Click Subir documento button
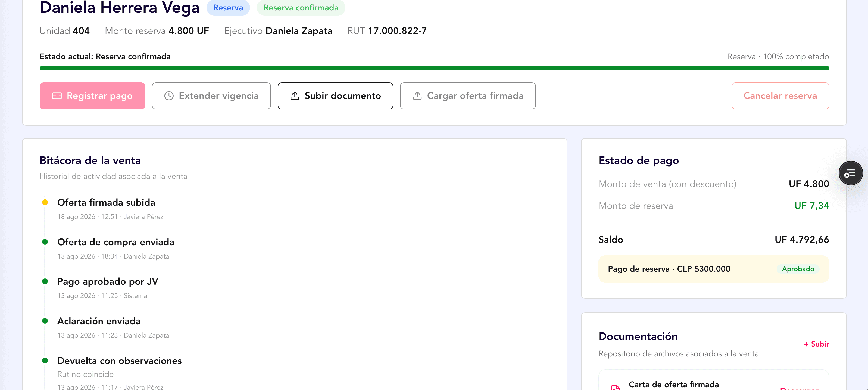Image resolution: width=868 pixels, height=390 pixels. coord(335,96)
